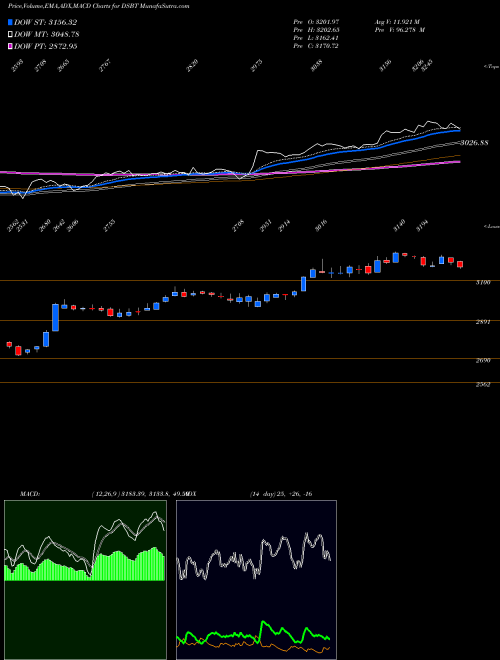Click the 2753 low label above candlesticks
This screenshot has height=660, width=500.
[109, 225]
